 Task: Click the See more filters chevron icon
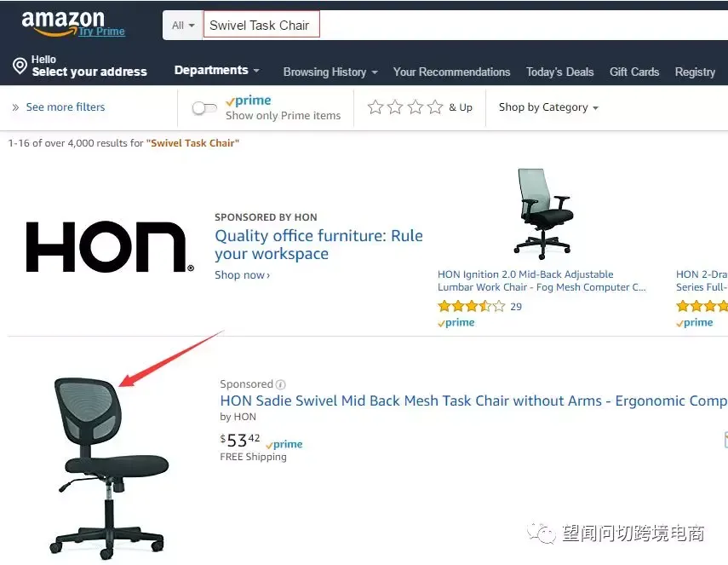(x=15, y=107)
